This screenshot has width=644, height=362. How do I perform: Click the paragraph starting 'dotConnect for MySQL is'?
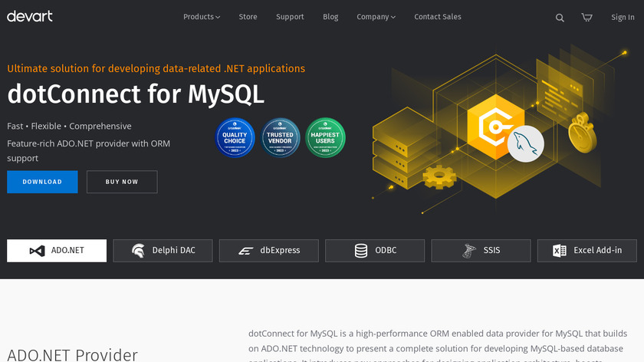(x=438, y=346)
